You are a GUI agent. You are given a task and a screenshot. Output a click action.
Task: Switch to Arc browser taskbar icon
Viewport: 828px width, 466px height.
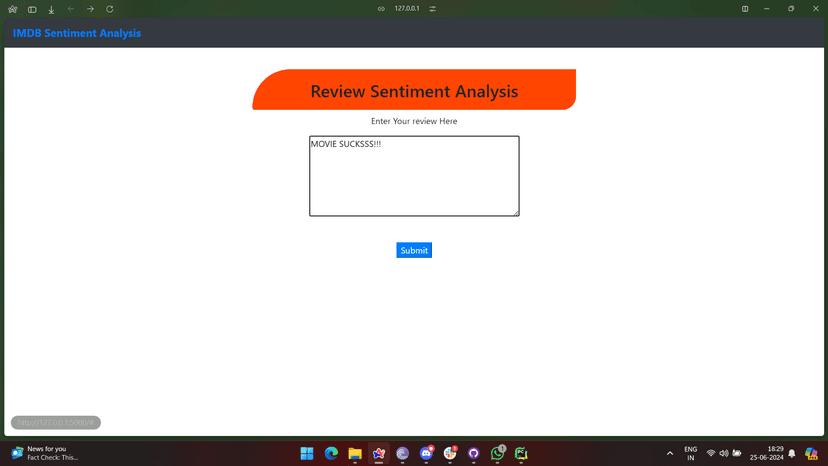[379, 453]
